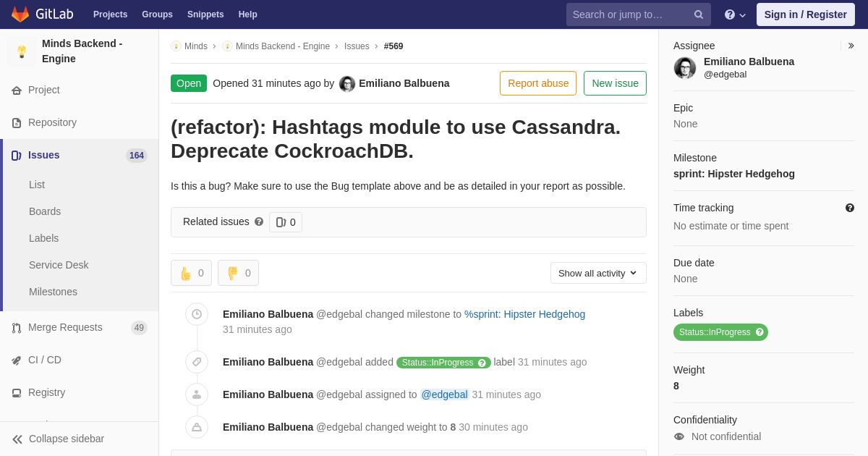Click the @edgebal mention link
868x456 pixels.
(x=445, y=394)
